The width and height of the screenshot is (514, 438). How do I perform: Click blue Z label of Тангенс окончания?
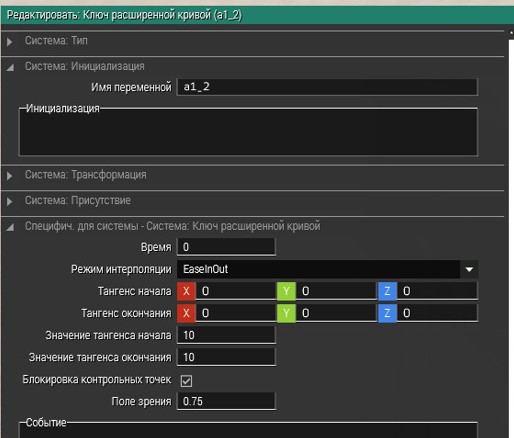[x=387, y=313]
